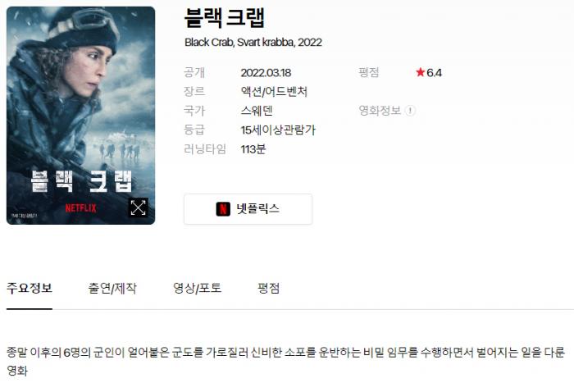Click the synopsis paragraph beginning 종말 이후의
This screenshot has width=574, height=392.
[286, 362]
